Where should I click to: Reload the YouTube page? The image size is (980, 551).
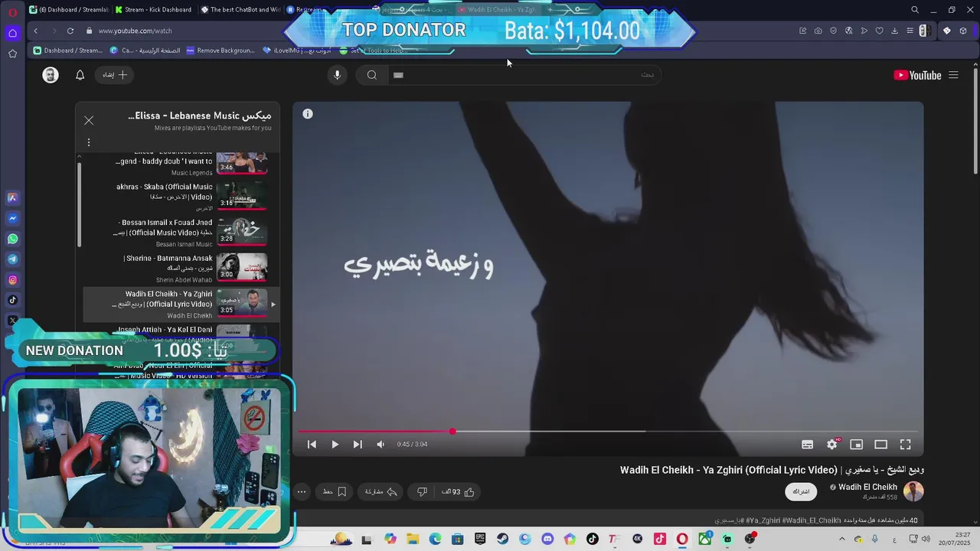70,31
